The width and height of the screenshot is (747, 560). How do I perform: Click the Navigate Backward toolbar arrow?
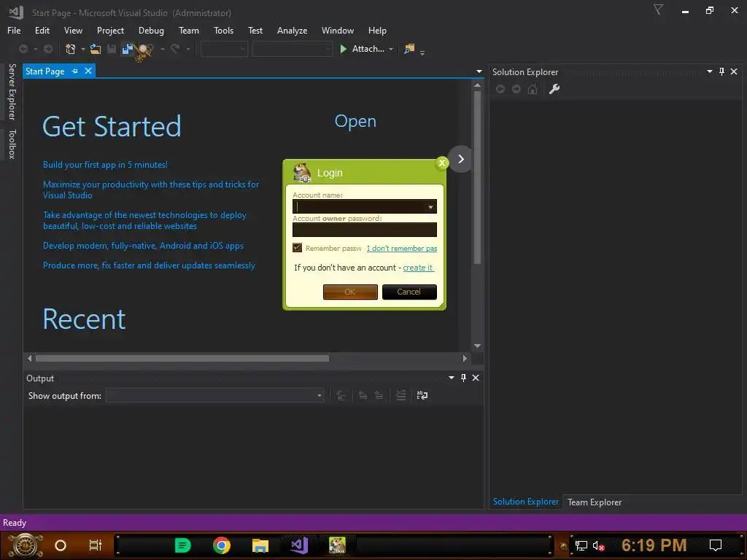point(23,49)
